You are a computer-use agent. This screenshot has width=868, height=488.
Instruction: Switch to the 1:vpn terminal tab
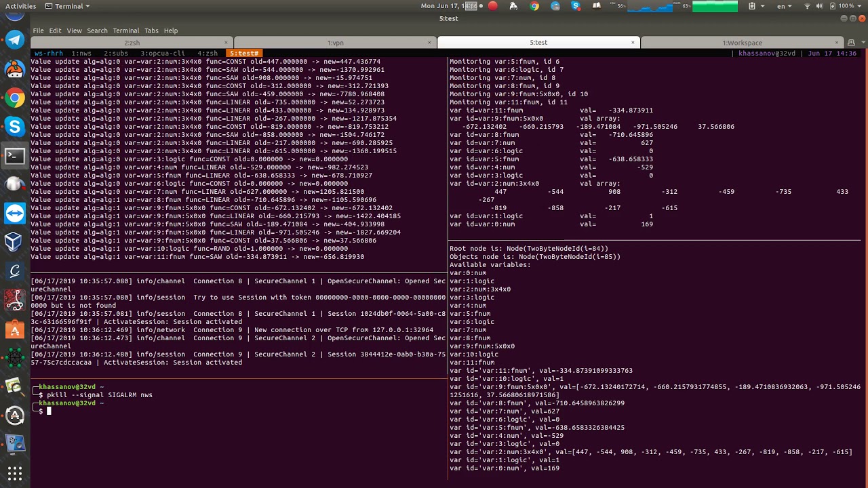coord(335,43)
